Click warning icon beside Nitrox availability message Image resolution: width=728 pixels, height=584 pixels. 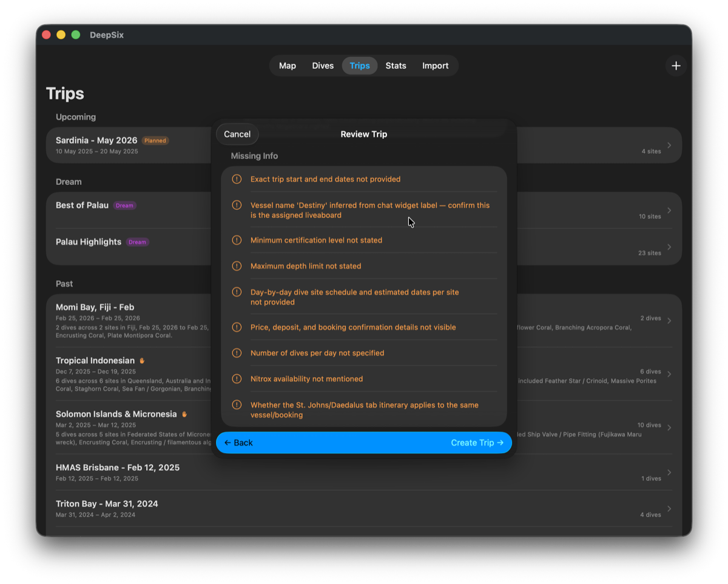click(x=237, y=378)
